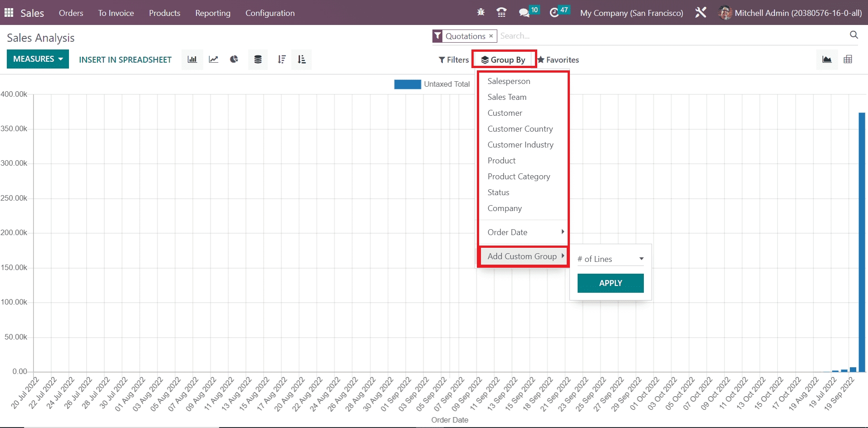Open the debug bug icon menu

click(x=481, y=13)
